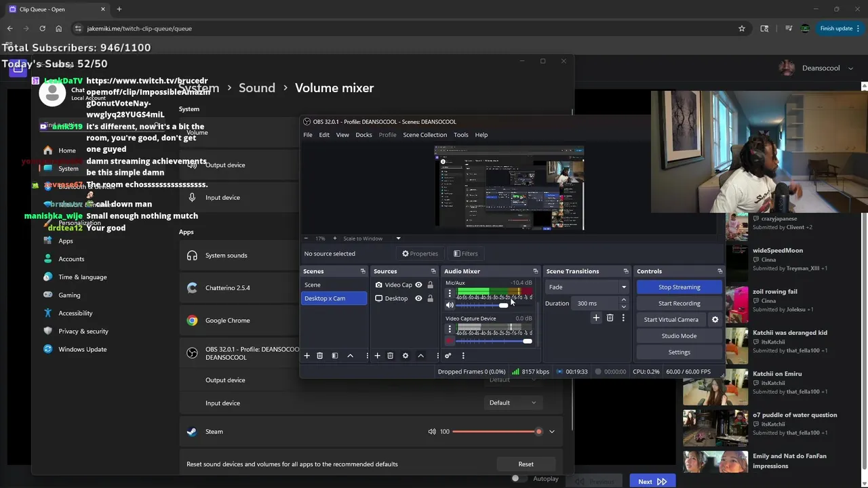868x488 pixels.
Task: Hide the Video Cap source
Action: [418, 285]
